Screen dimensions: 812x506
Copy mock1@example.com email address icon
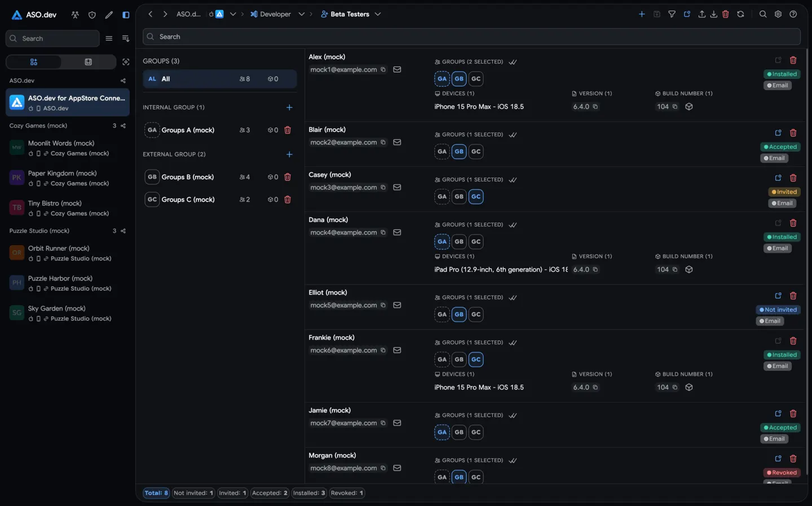pyautogui.click(x=383, y=70)
